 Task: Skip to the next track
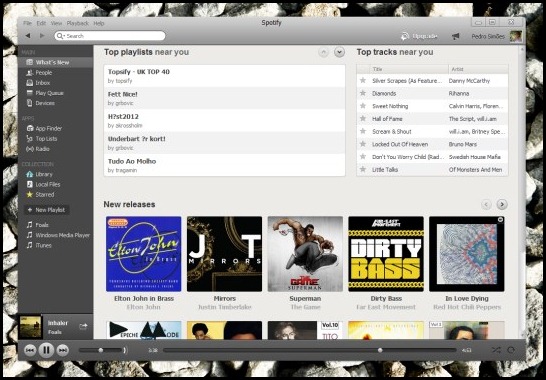pyautogui.click(x=63, y=350)
